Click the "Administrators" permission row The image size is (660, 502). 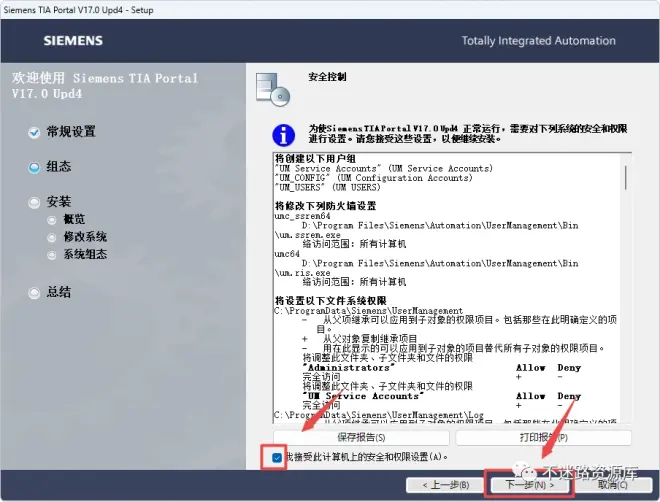coord(442,367)
